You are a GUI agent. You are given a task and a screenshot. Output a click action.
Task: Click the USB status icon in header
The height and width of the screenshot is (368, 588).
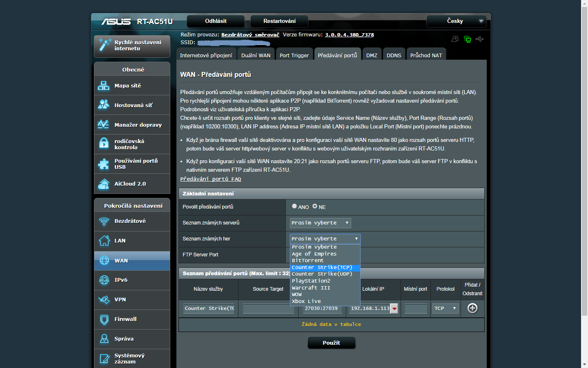(x=479, y=39)
